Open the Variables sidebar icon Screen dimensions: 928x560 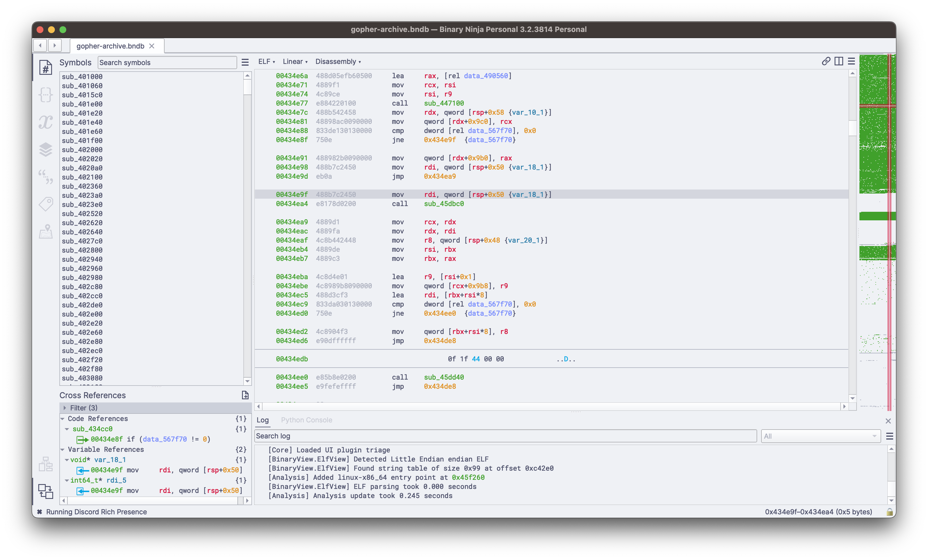coord(46,122)
